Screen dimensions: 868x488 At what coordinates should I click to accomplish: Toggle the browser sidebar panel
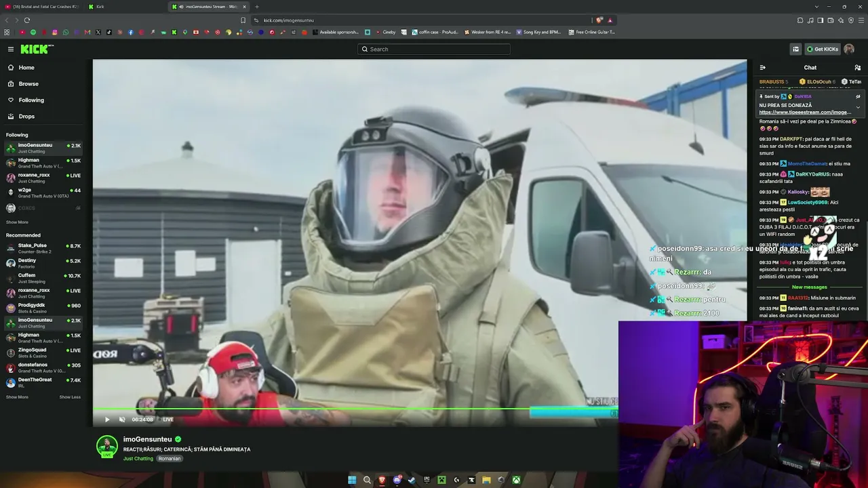821,20
